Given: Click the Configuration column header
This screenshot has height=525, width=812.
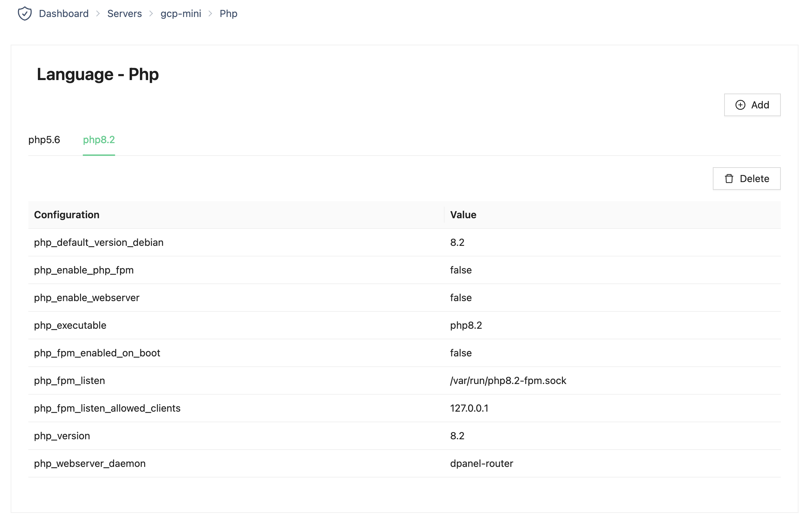Looking at the screenshot, I should coord(236,215).
